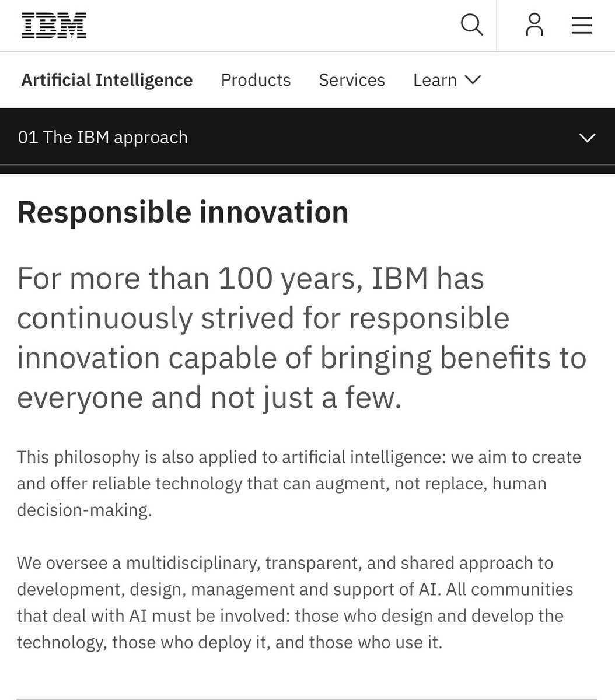Open the Services menu item
Image resolution: width=615 pixels, height=700 pixels.
click(x=352, y=80)
